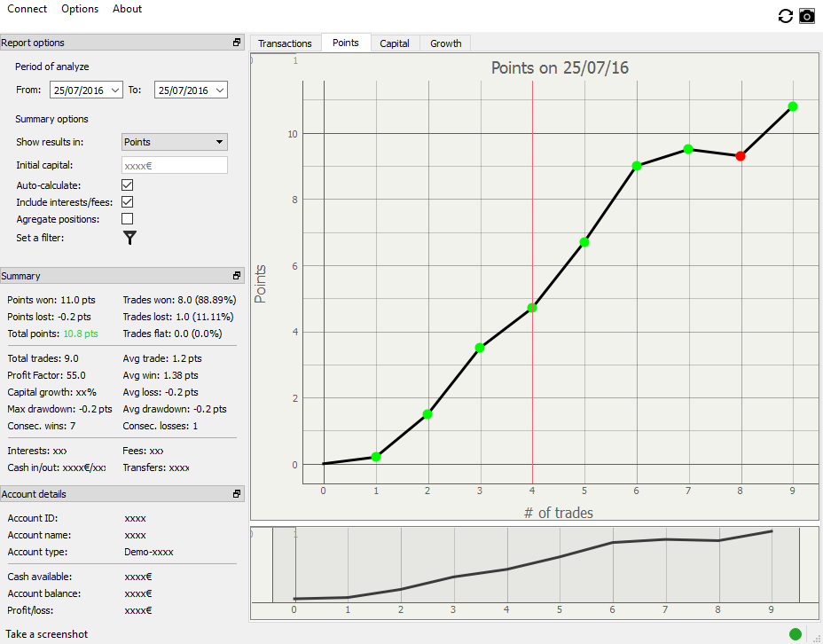Click the green data point at trade 2
Image resolution: width=823 pixels, height=644 pixels.
coord(427,414)
